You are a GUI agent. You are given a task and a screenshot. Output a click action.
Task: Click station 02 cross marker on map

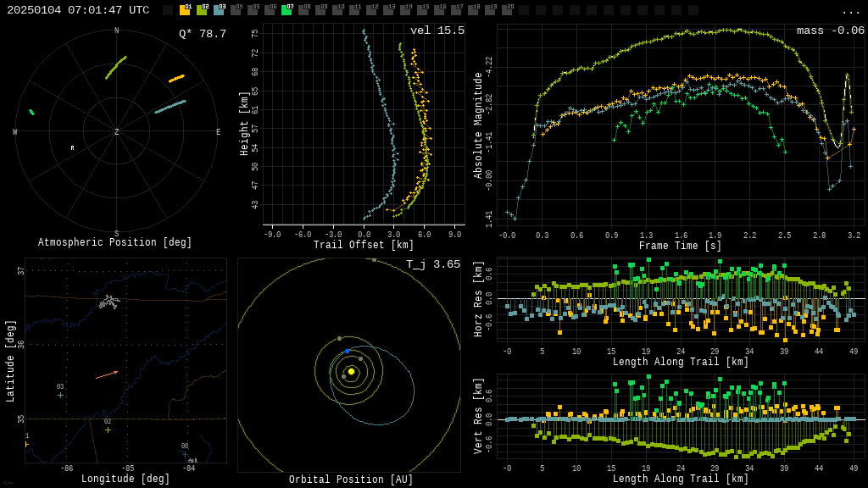108,430
